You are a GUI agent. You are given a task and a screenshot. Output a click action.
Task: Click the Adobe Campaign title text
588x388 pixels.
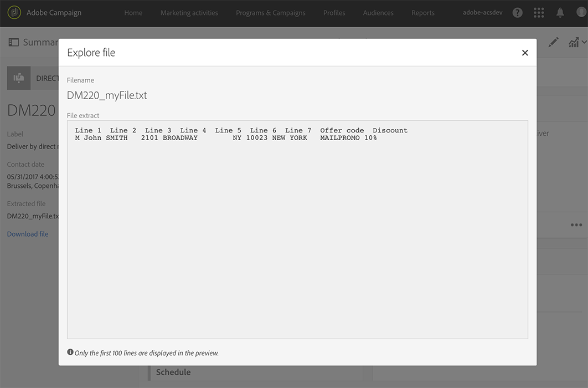[54, 12]
